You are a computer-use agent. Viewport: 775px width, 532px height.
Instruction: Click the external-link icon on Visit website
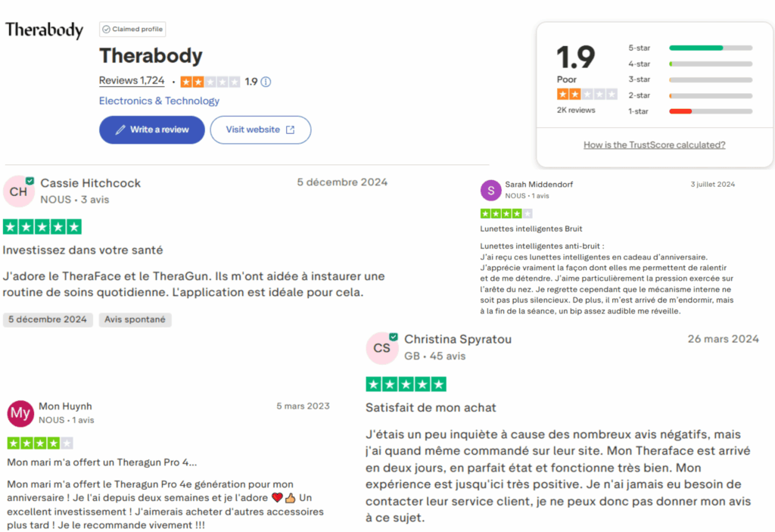tap(291, 130)
